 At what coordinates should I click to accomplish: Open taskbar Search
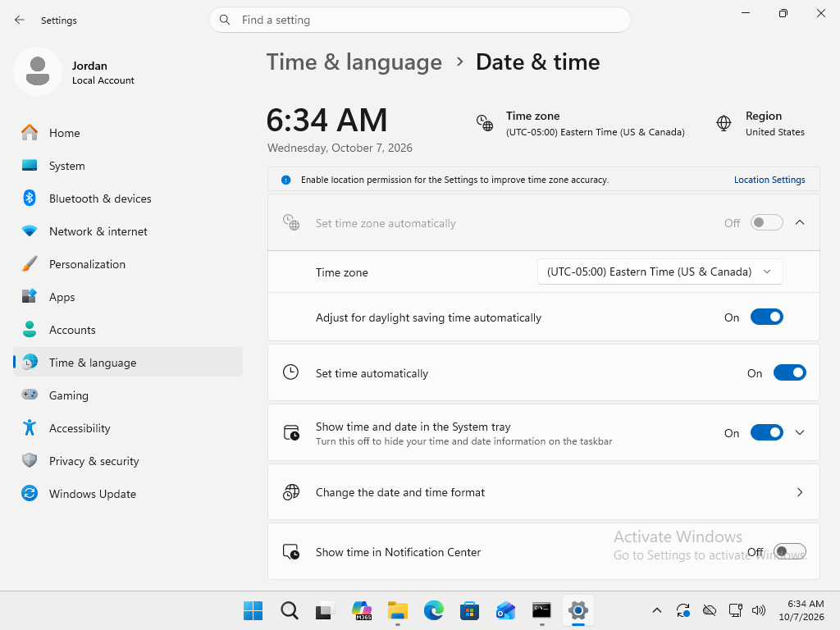pyautogui.click(x=290, y=610)
